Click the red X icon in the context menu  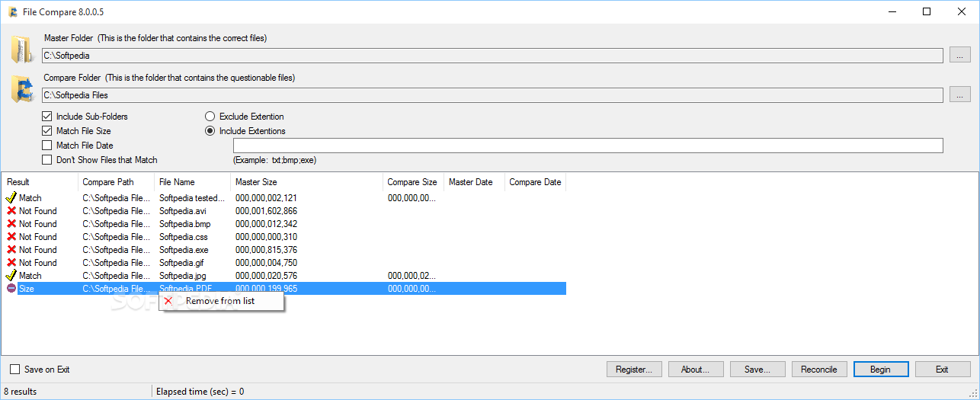click(168, 301)
